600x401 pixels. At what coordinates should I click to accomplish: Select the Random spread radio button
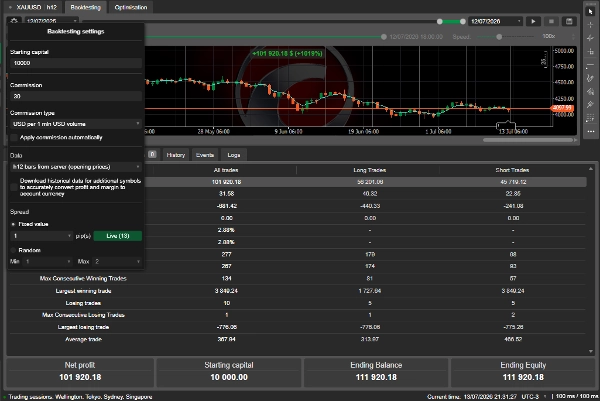(13, 250)
